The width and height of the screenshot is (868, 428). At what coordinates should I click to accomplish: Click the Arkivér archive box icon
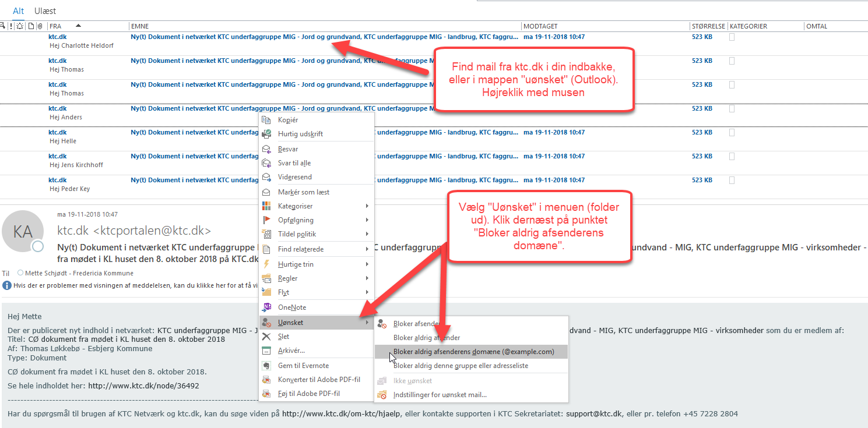266,351
